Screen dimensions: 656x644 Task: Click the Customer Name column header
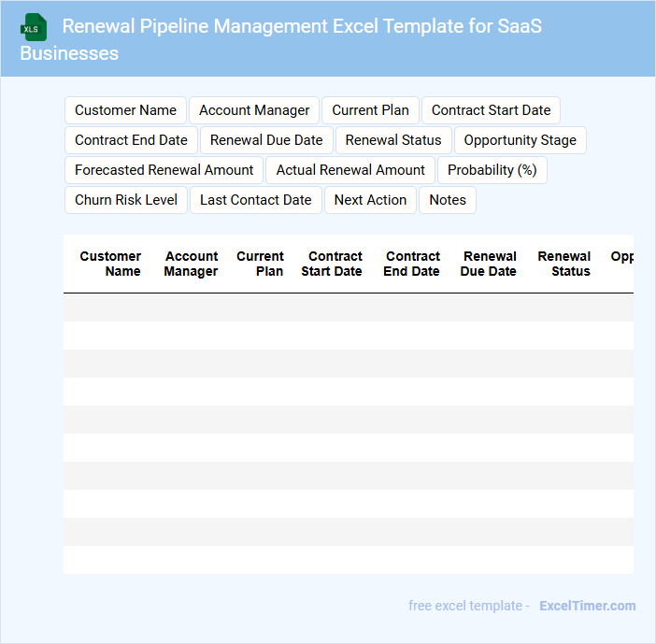(x=110, y=264)
